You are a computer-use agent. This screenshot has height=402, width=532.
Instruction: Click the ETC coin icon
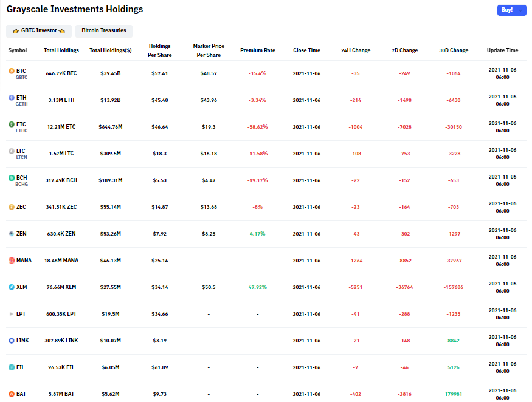[x=12, y=124]
